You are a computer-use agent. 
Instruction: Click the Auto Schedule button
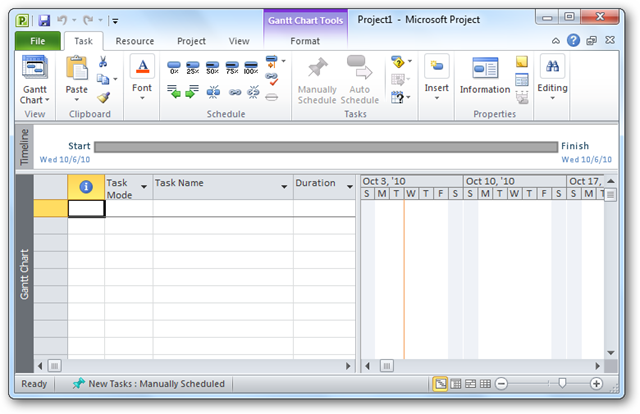point(360,80)
